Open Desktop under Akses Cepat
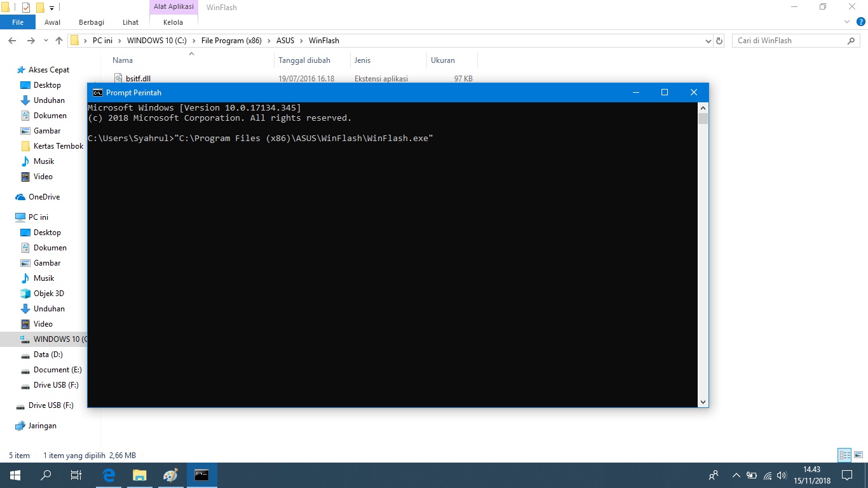Viewport: 868px width, 488px height. 47,85
